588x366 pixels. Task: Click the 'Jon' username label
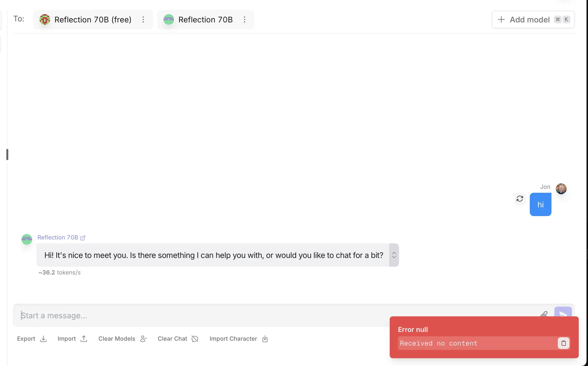[x=545, y=187]
